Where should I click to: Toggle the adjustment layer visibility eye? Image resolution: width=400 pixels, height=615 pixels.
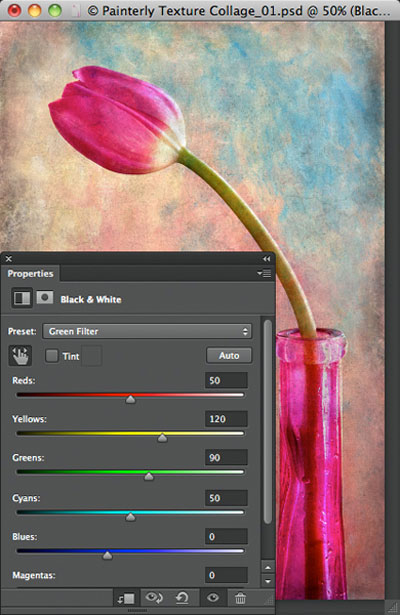[x=213, y=598]
